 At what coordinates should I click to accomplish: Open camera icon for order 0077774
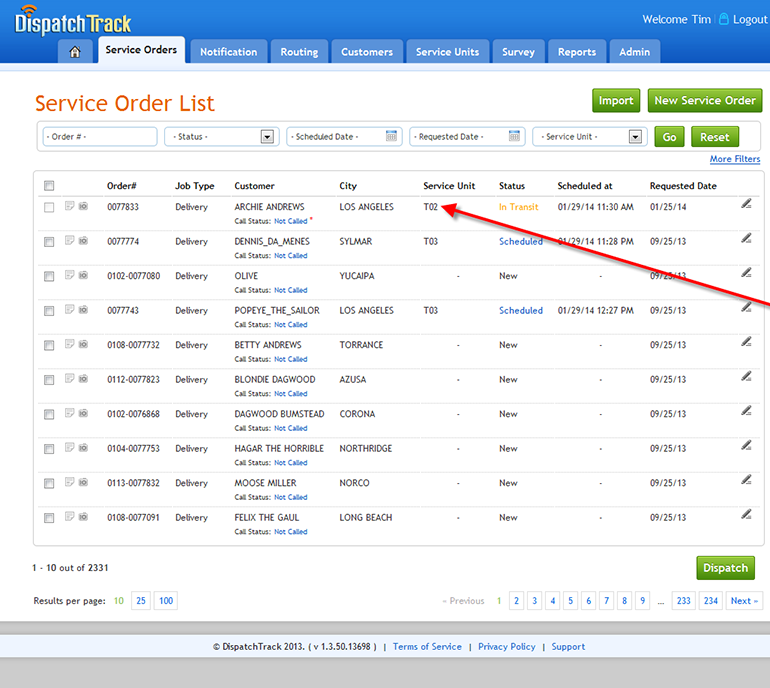pyautogui.click(x=83, y=241)
